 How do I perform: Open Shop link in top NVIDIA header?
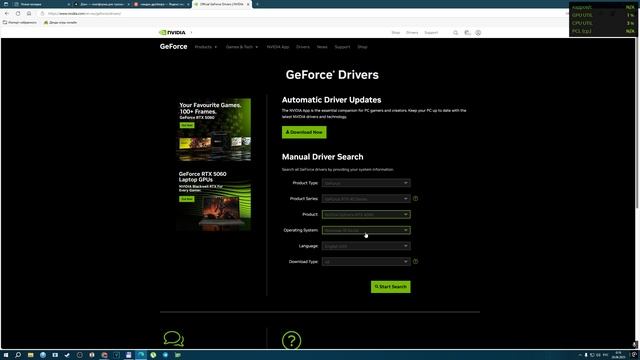(396, 33)
